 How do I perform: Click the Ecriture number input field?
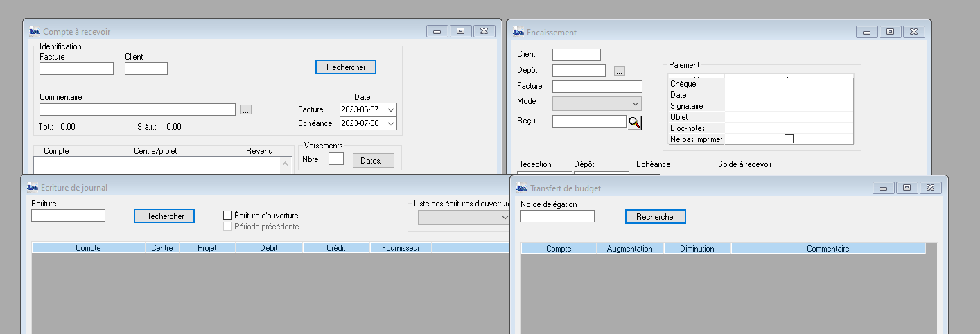click(68, 216)
